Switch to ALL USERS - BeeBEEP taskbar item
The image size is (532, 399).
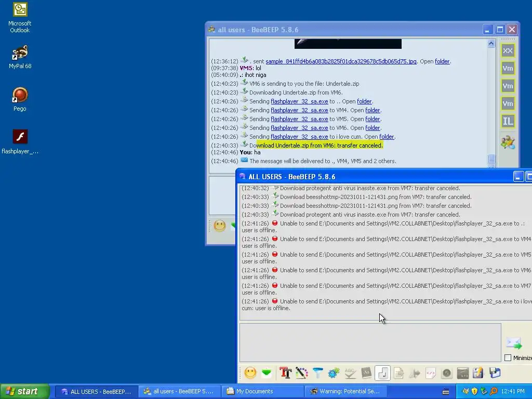point(96,391)
